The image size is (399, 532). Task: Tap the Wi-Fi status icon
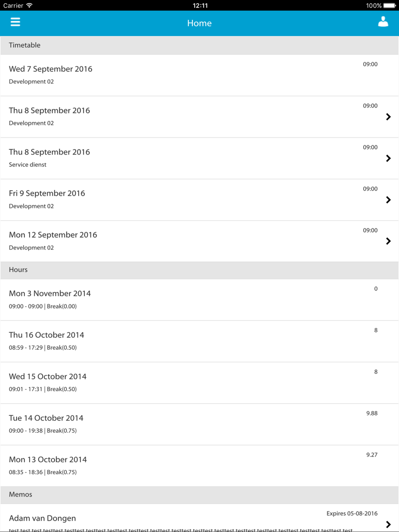point(29,5)
